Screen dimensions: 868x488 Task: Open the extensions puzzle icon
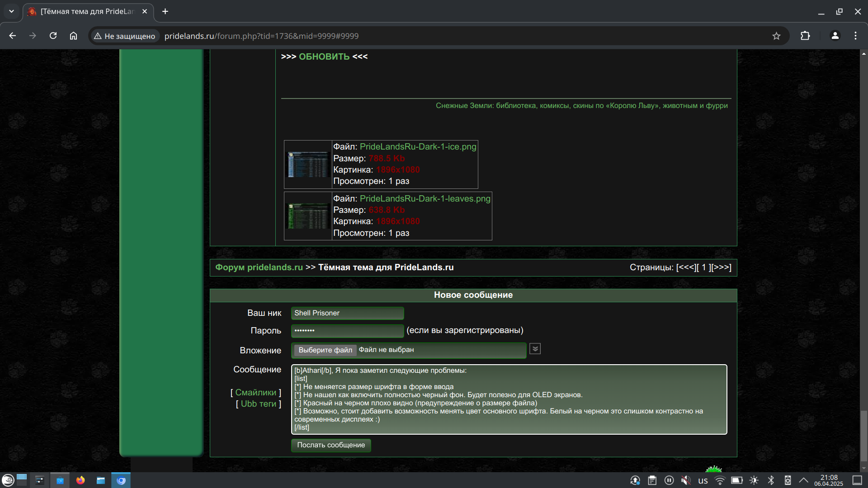(805, 36)
